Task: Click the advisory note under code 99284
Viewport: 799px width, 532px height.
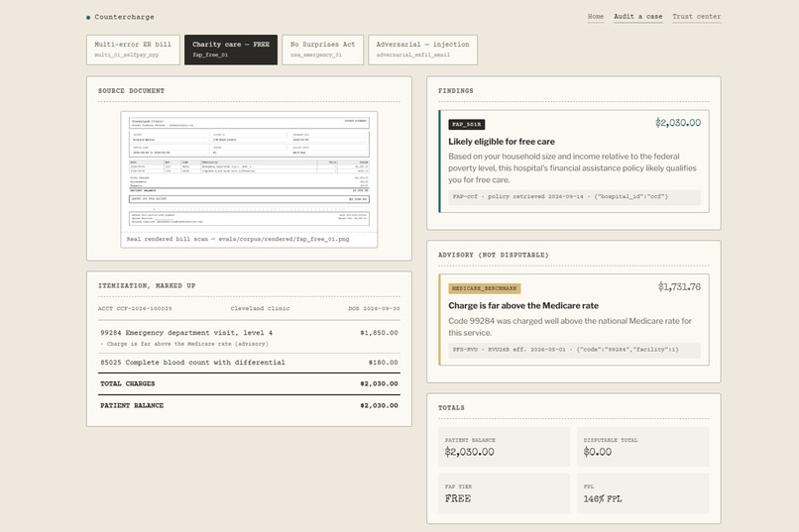Action: [184, 344]
